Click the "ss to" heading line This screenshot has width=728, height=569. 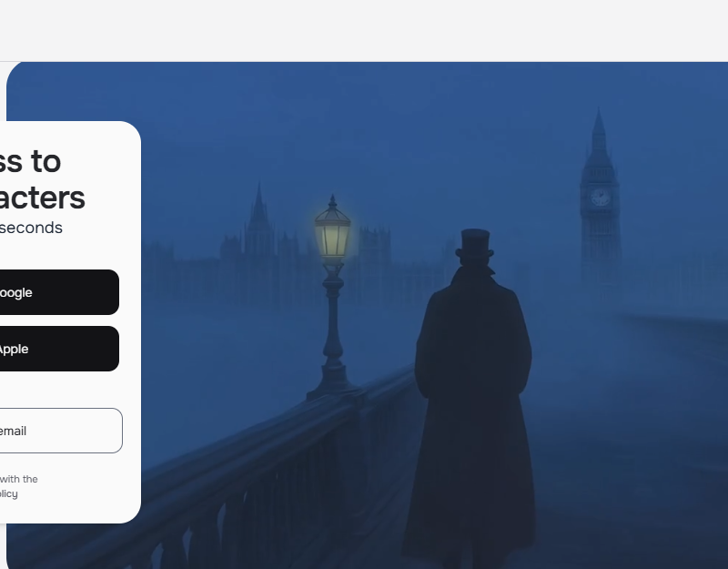[30, 162]
